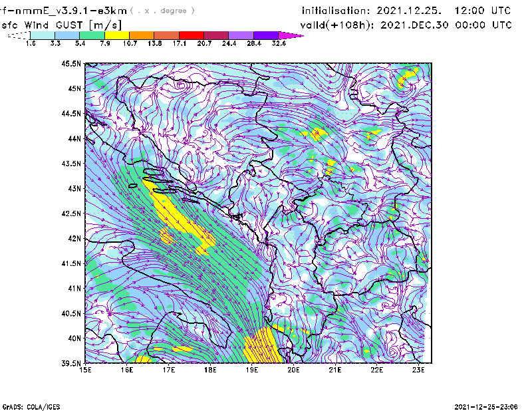Click the 18E longitude label

pyautogui.click(x=210, y=370)
